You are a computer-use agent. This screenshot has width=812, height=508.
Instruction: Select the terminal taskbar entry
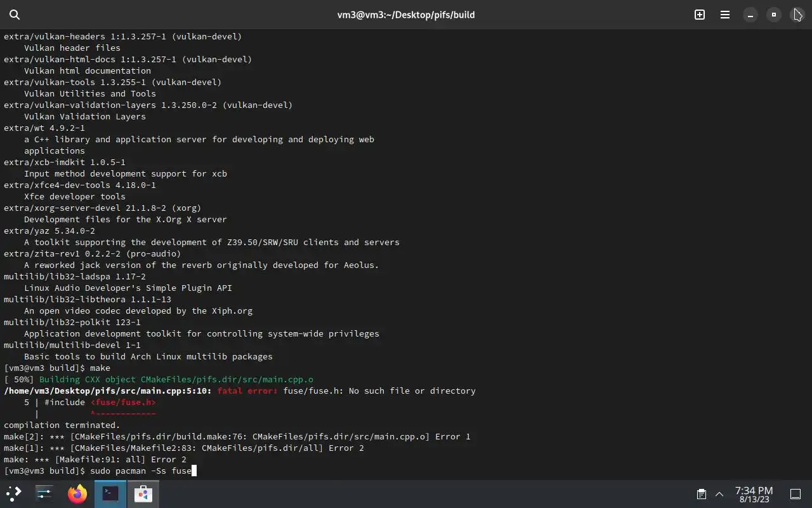coord(110,493)
